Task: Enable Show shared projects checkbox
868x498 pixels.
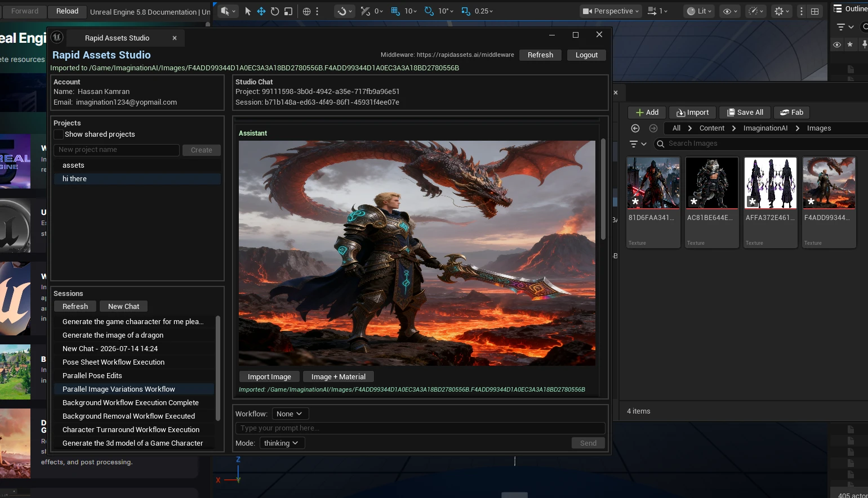Action: 58,134
